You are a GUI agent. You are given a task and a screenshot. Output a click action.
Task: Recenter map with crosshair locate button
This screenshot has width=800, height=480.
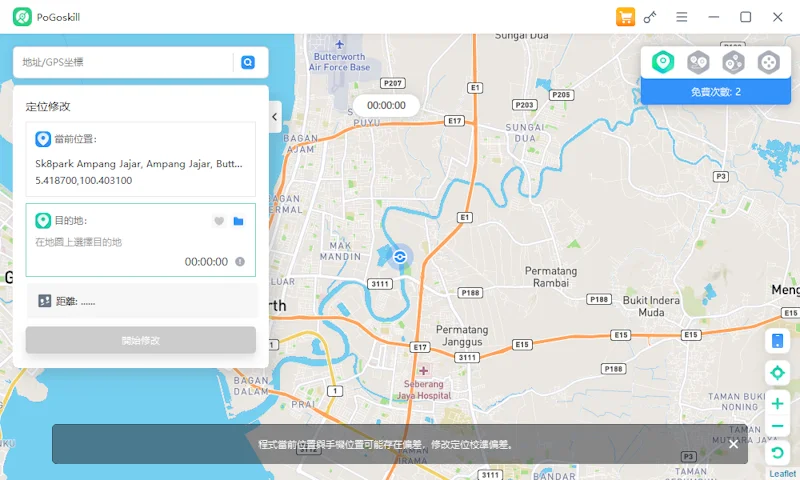coord(777,373)
